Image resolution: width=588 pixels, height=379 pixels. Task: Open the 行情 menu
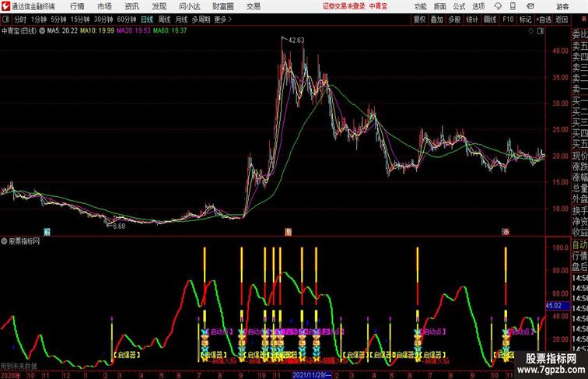pyautogui.click(x=77, y=6)
